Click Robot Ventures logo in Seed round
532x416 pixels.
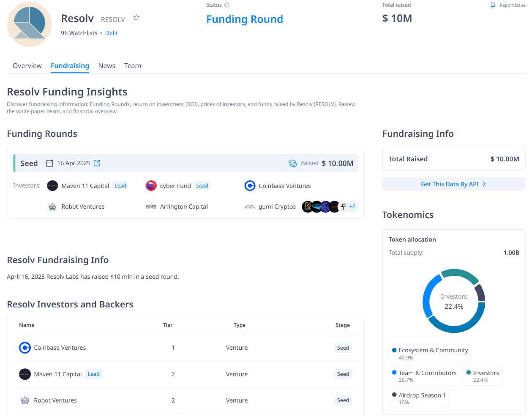point(52,207)
